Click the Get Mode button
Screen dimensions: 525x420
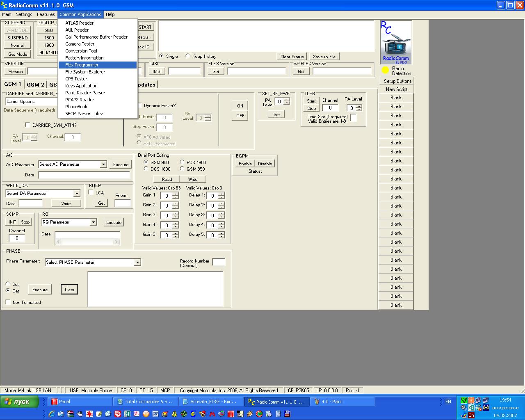18,54
